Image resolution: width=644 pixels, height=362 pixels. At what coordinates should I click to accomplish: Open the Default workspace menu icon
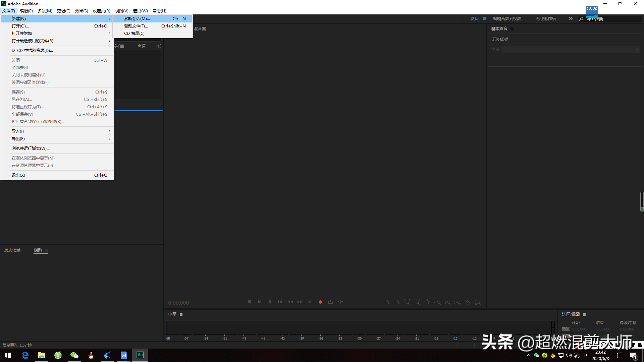[x=484, y=19]
